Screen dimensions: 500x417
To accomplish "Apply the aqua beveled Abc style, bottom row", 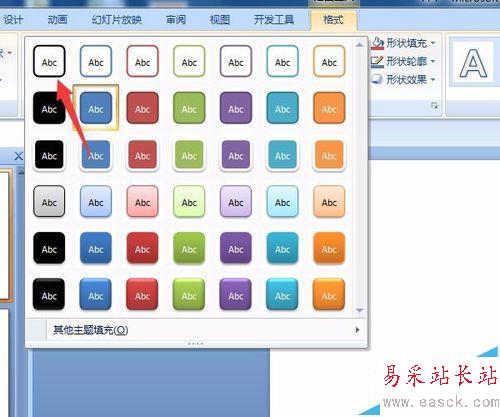I will (x=282, y=295).
